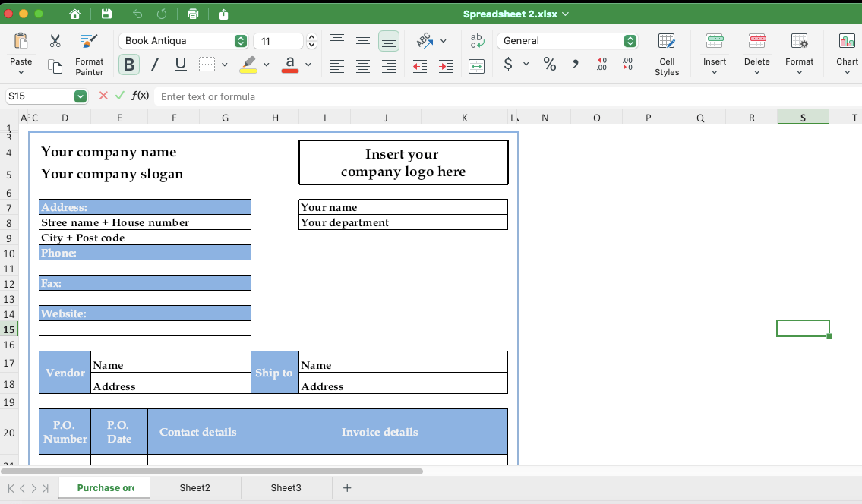This screenshot has height=504, width=862.
Task: Align text to middle of cell
Action: point(363,41)
